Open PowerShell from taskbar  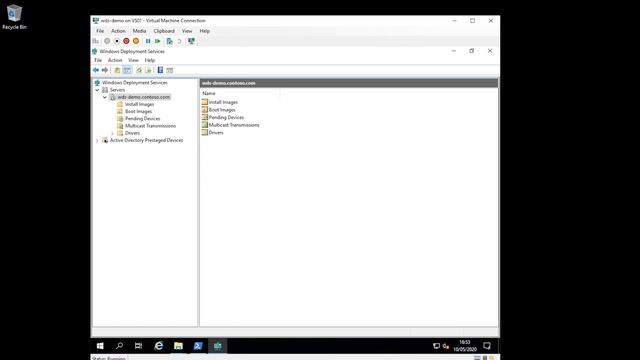(198, 346)
